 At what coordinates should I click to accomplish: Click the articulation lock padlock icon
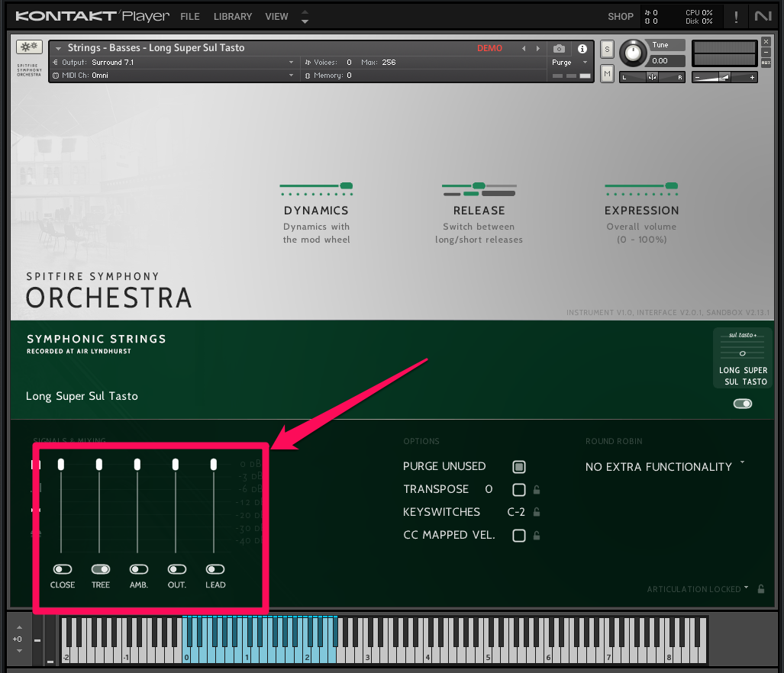click(761, 588)
